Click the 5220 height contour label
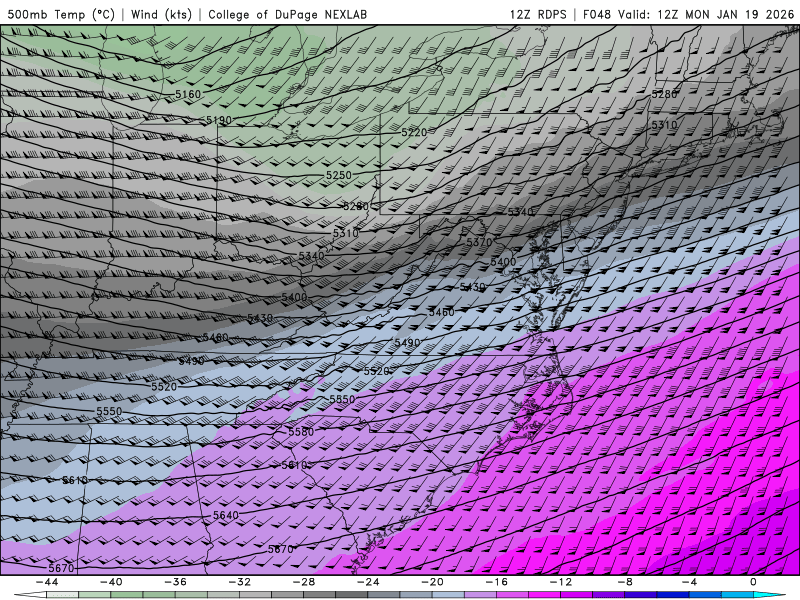Image resolution: width=800 pixels, height=600 pixels. click(414, 133)
